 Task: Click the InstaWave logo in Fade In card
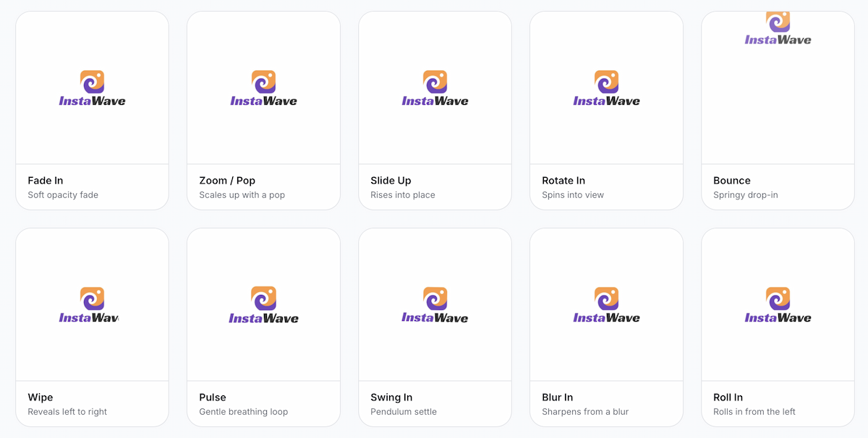tap(92, 88)
